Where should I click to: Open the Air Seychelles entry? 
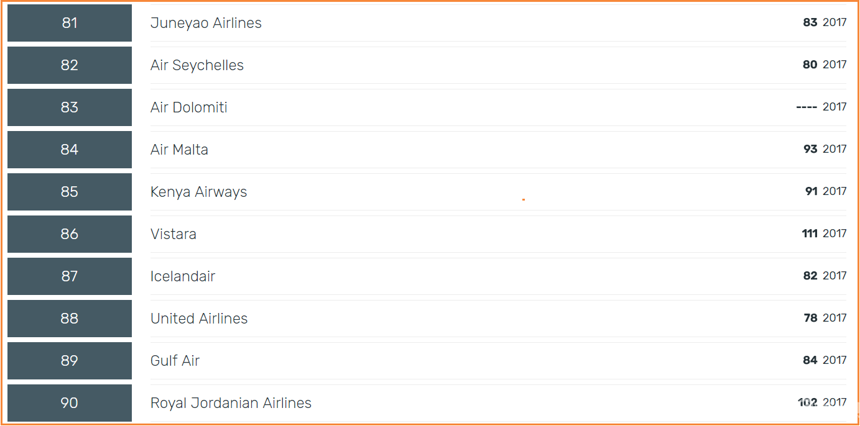[197, 65]
